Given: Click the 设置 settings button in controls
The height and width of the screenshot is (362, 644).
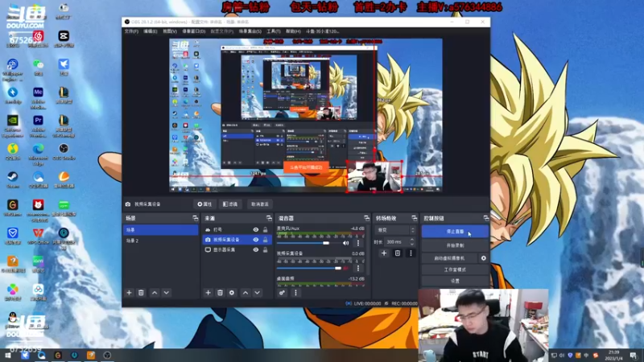Looking at the screenshot, I should [x=455, y=281].
